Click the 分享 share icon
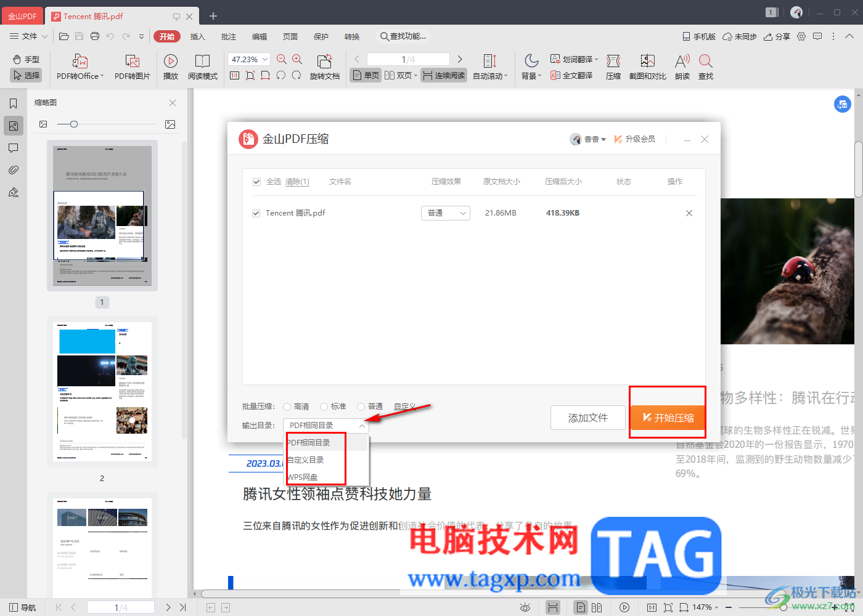Viewport: 863px width, 616px height. click(777, 36)
